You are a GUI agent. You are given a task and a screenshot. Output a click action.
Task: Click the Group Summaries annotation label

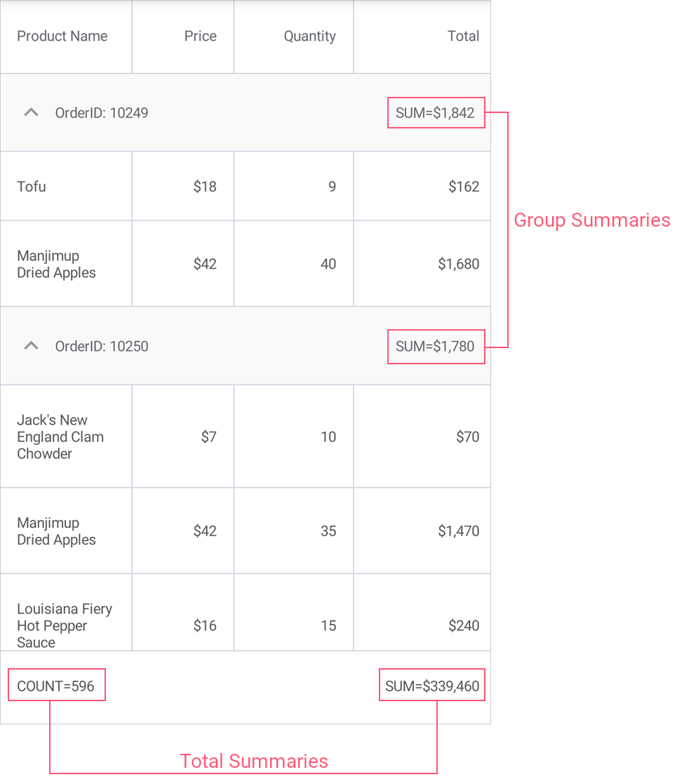pyautogui.click(x=592, y=220)
